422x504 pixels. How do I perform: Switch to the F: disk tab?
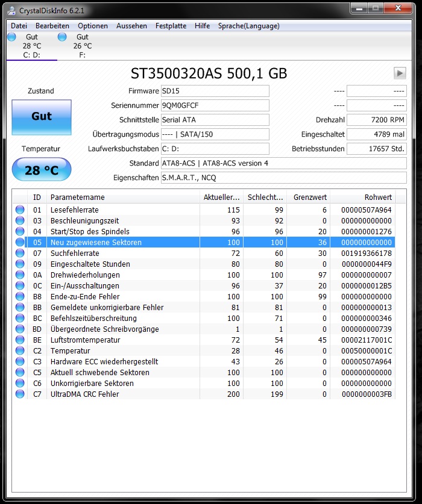pos(82,46)
